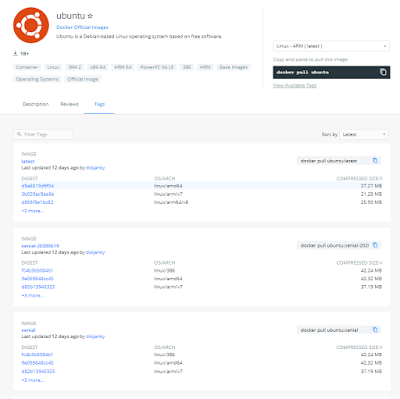The width and height of the screenshot is (400, 399).
Task: Click the search icon in Filter Tags
Action: (x=19, y=134)
